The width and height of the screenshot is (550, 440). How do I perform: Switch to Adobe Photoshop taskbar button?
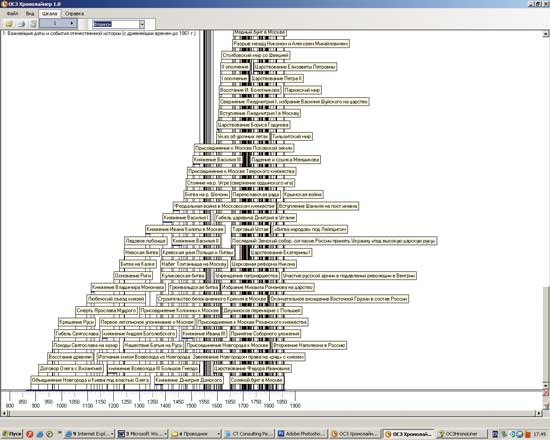click(x=303, y=434)
